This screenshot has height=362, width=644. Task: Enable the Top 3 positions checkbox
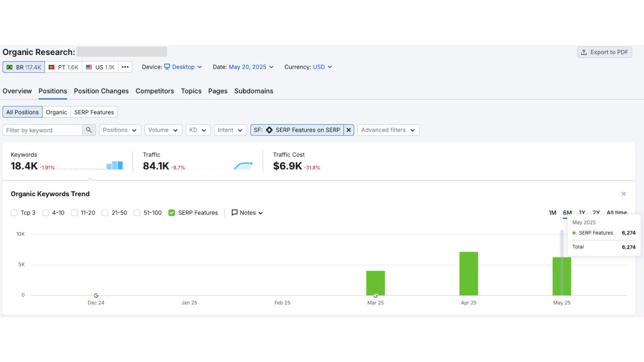pyautogui.click(x=14, y=213)
